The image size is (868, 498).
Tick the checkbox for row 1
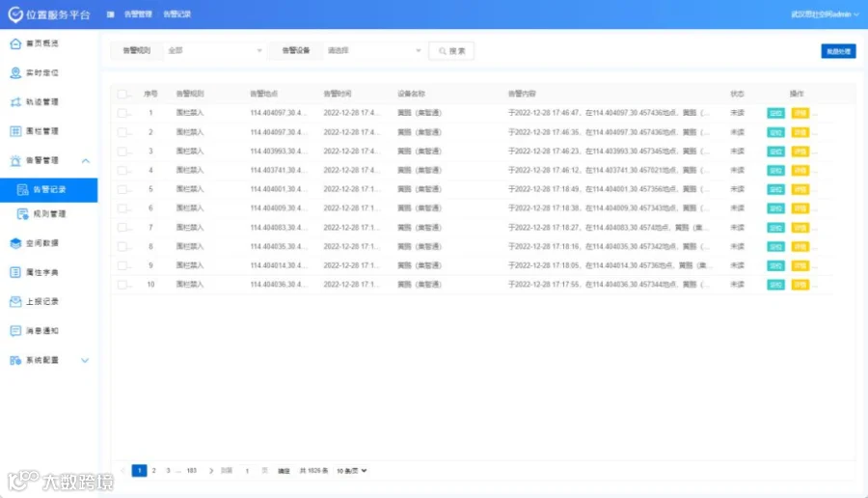[122, 113]
